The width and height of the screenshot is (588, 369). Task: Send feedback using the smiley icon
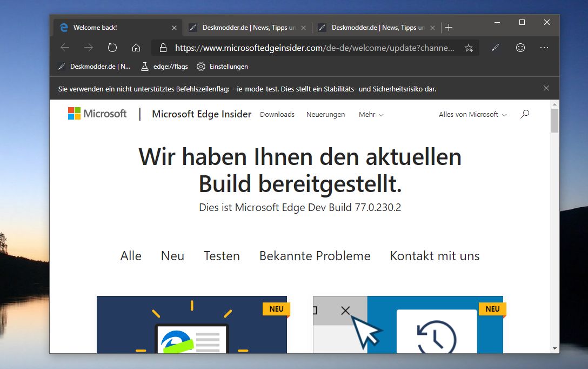coord(520,48)
